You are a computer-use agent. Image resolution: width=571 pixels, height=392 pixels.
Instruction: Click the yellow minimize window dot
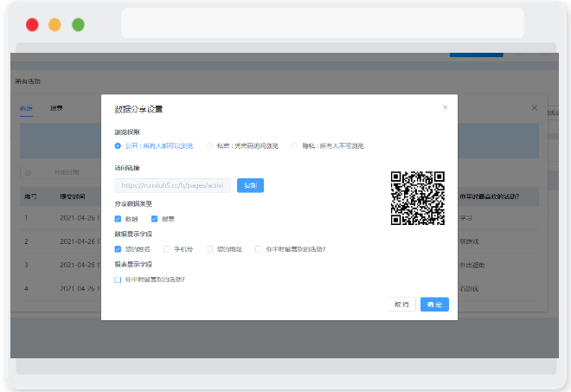[55, 25]
